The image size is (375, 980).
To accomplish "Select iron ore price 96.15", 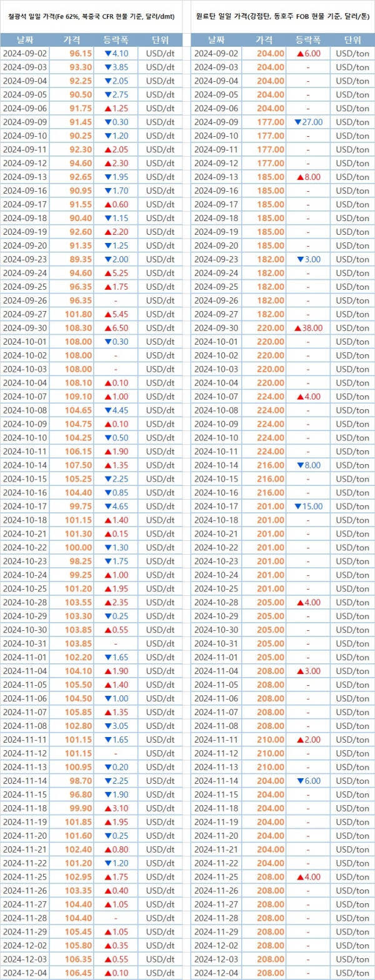I will [81, 54].
